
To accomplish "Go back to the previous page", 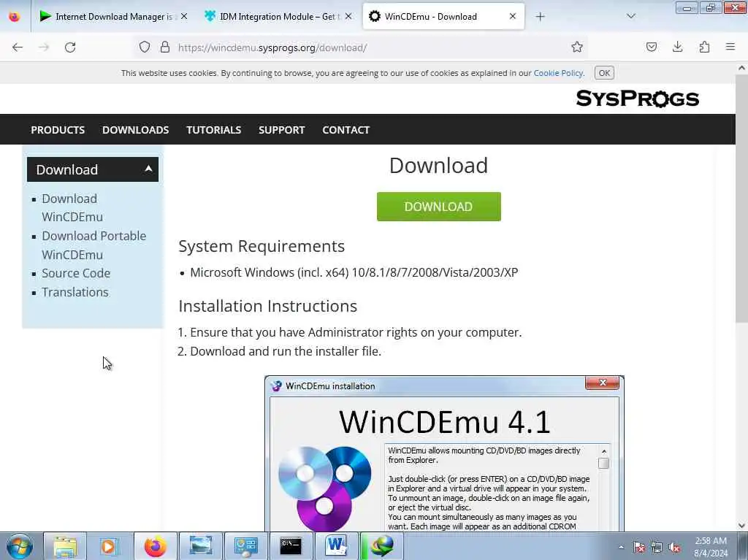I will (x=18, y=47).
